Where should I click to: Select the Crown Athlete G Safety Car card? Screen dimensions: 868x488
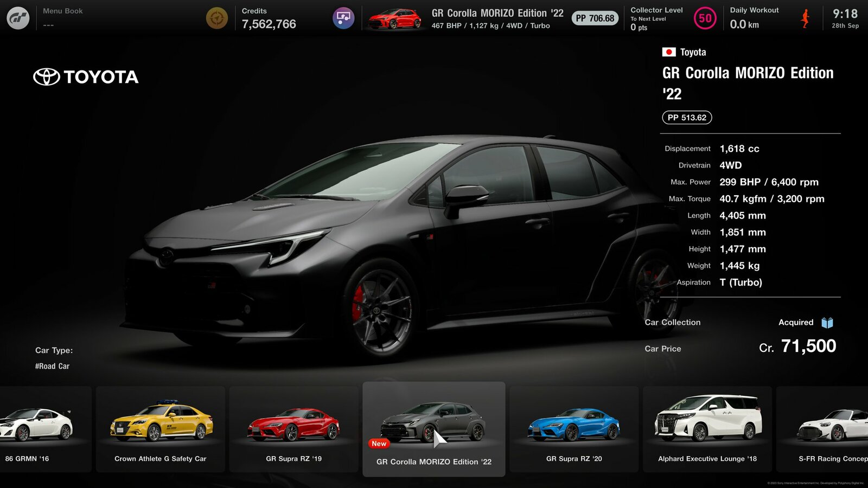click(161, 429)
